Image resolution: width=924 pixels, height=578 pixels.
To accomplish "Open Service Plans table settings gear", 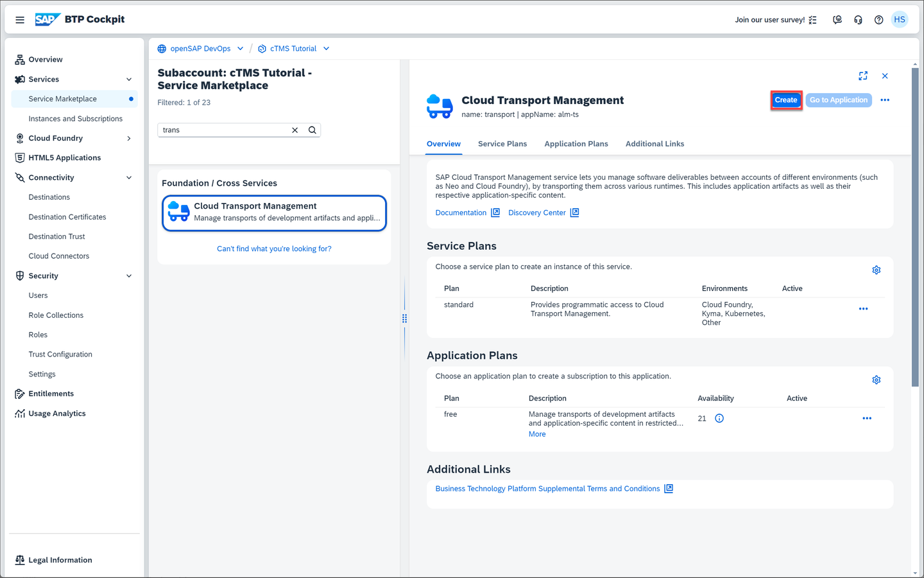I will (877, 270).
